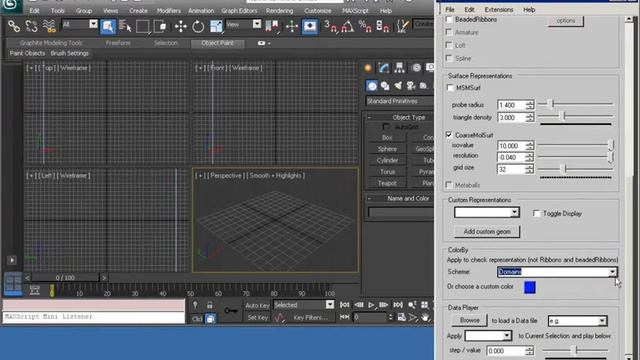Open the Modify panel tab icon

click(384, 68)
